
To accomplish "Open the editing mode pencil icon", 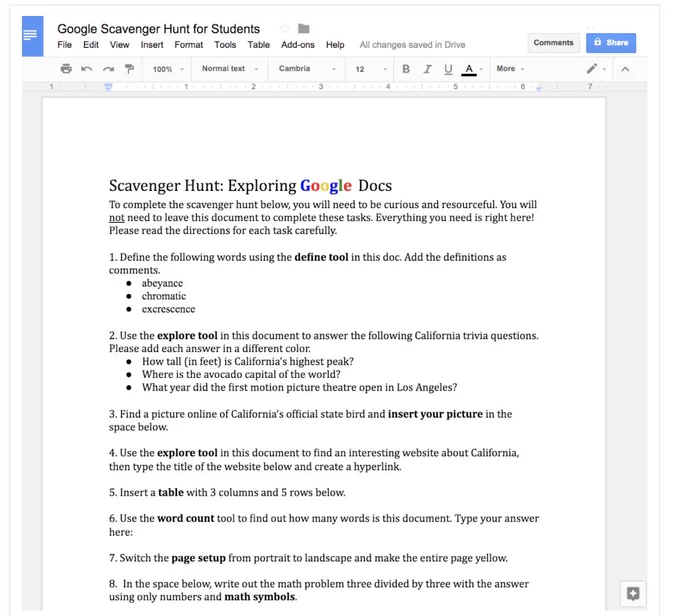I will click(x=592, y=69).
